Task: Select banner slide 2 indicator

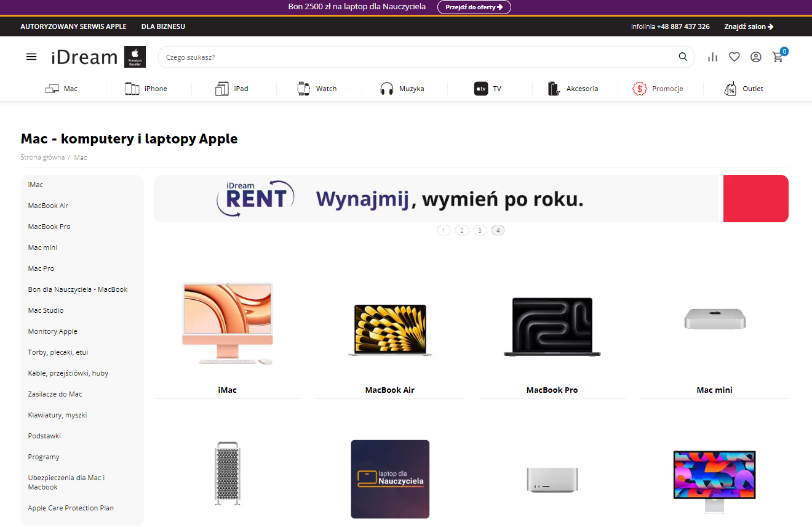Action: click(462, 230)
